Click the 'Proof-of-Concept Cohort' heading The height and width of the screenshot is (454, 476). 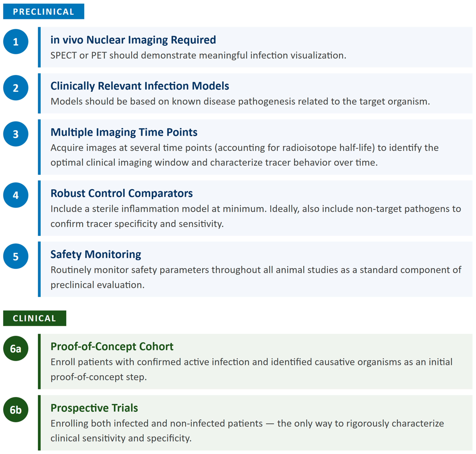click(112, 347)
